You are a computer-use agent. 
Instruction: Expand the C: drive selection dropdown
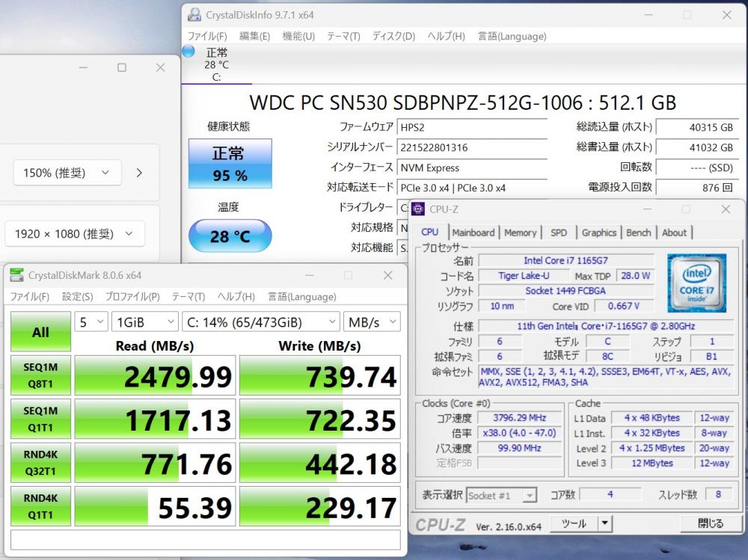click(260, 322)
